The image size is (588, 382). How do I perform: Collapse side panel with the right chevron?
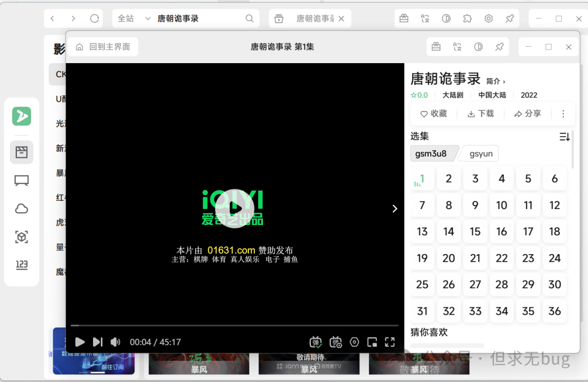click(395, 208)
